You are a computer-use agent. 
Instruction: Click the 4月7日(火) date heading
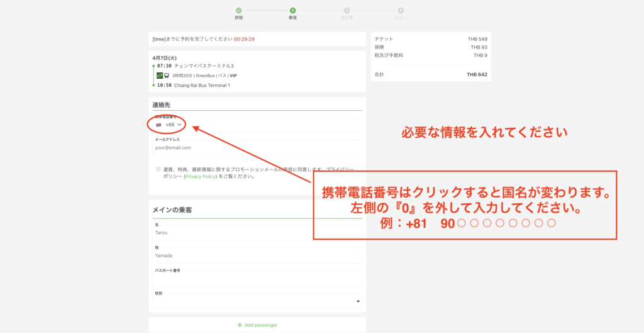tap(164, 58)
